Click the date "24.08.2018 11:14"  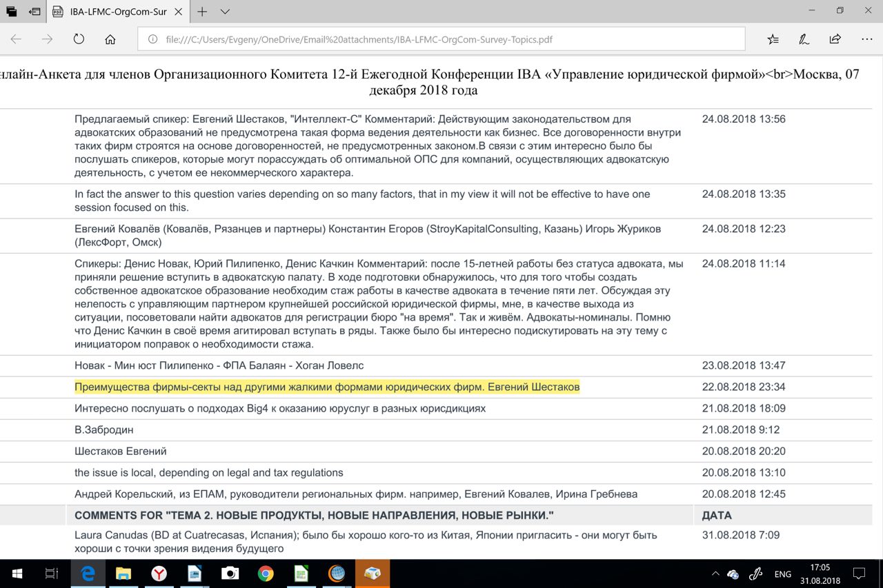tap(744, 263)
